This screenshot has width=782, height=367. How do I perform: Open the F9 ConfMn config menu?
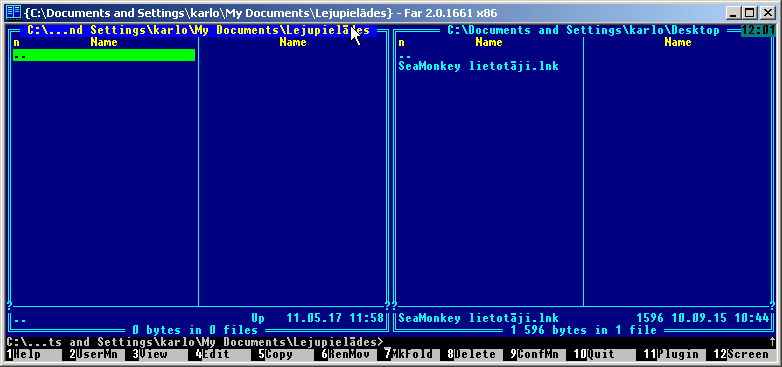point(534,355)
